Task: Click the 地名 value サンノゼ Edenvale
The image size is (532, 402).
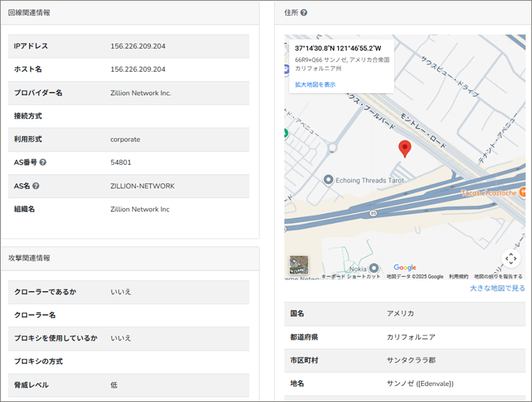Action: click(420, 384)
